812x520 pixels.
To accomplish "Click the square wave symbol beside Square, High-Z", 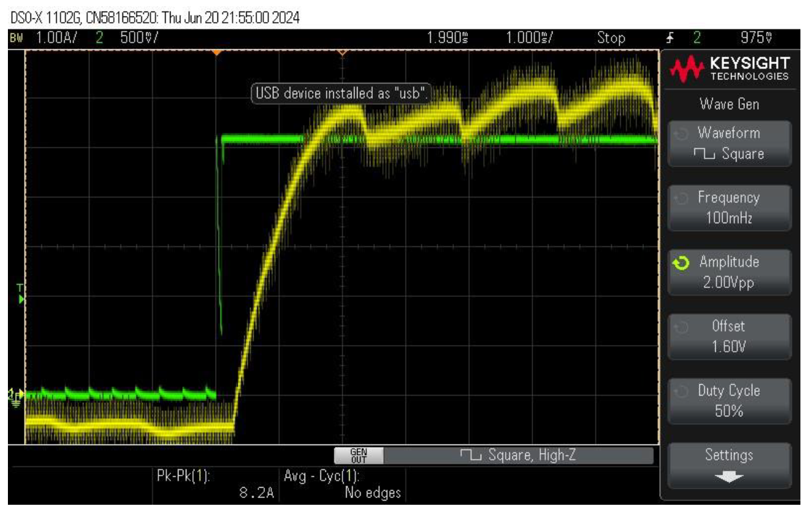I will click(x=470, y=455).
